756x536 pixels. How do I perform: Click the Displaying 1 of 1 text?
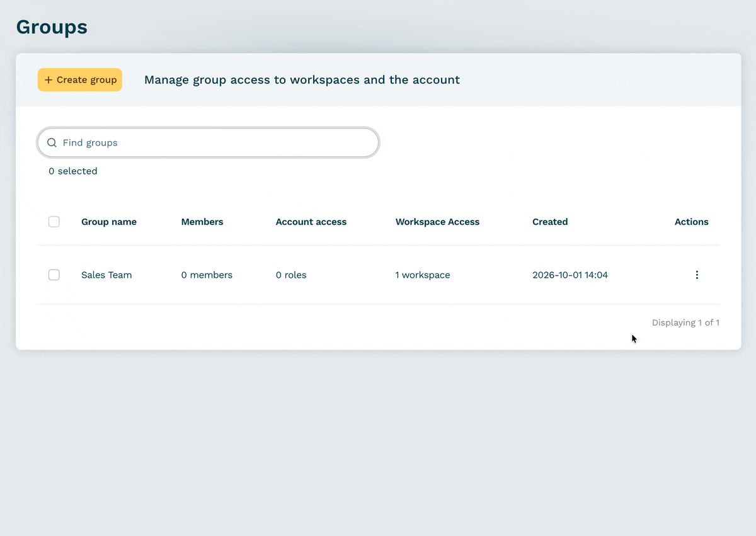tap(685, 322)
